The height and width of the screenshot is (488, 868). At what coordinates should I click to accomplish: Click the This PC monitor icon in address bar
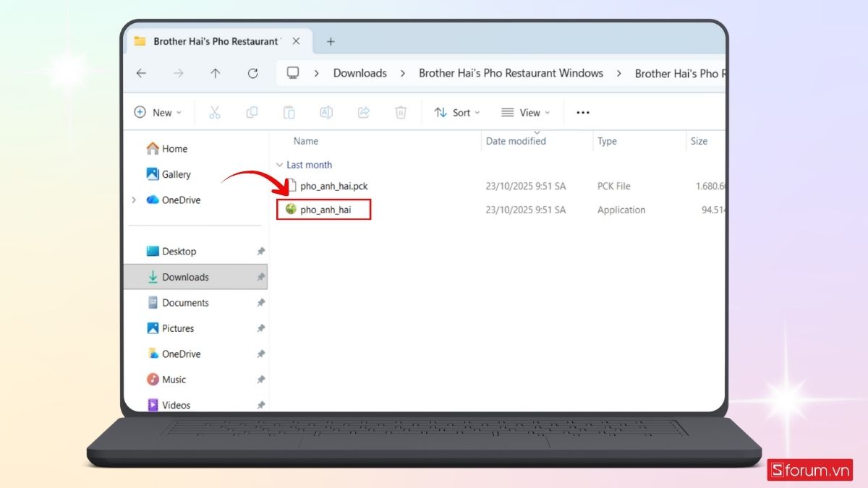(x=293, y=73)
